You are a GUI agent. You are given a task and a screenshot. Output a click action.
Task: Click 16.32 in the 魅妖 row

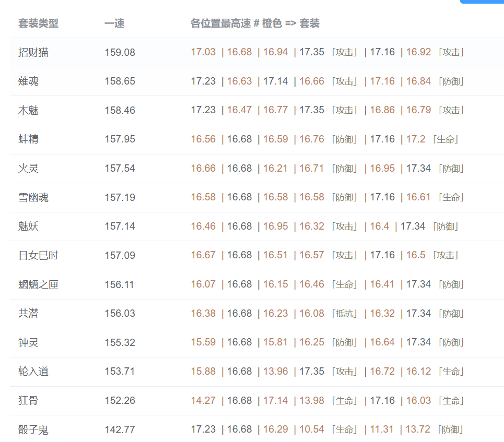[x=312, y=226]
